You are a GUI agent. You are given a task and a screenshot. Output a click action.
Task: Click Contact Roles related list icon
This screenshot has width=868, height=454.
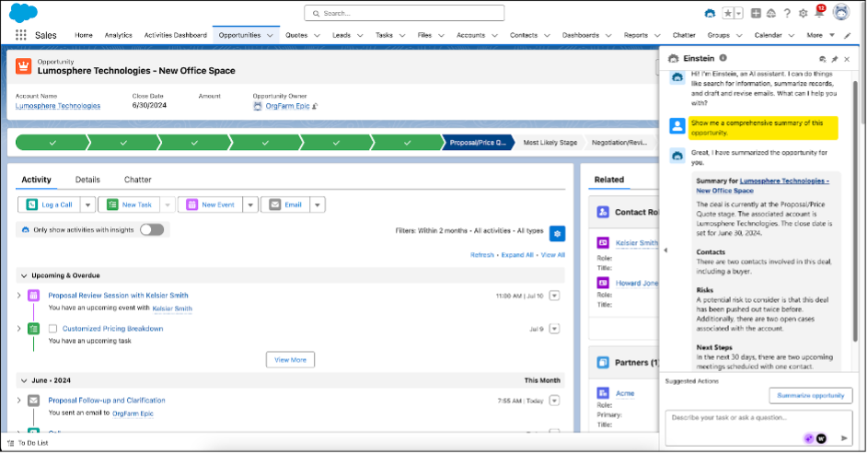(603, 212)
